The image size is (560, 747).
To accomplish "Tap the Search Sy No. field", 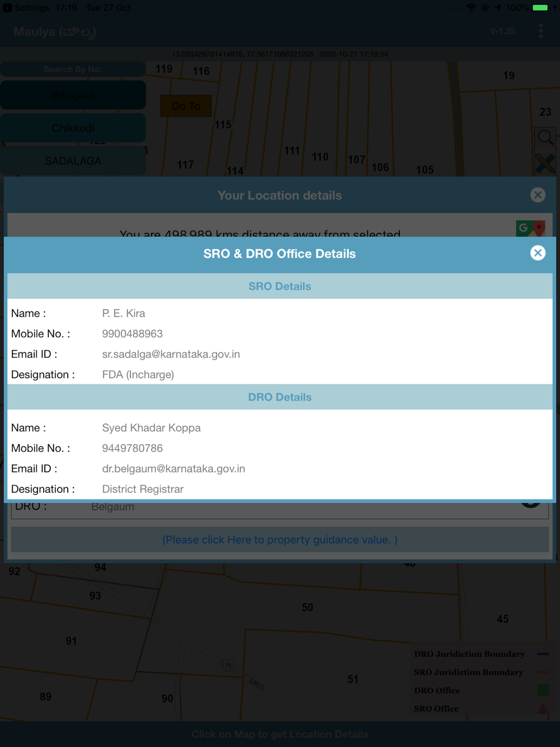I will point(73,69).
